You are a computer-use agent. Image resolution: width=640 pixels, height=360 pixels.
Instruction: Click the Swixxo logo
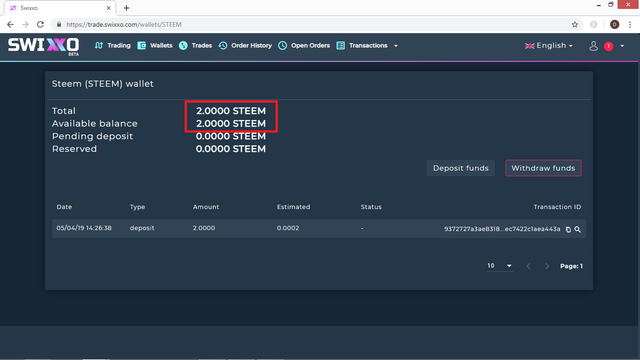point(43,46)
